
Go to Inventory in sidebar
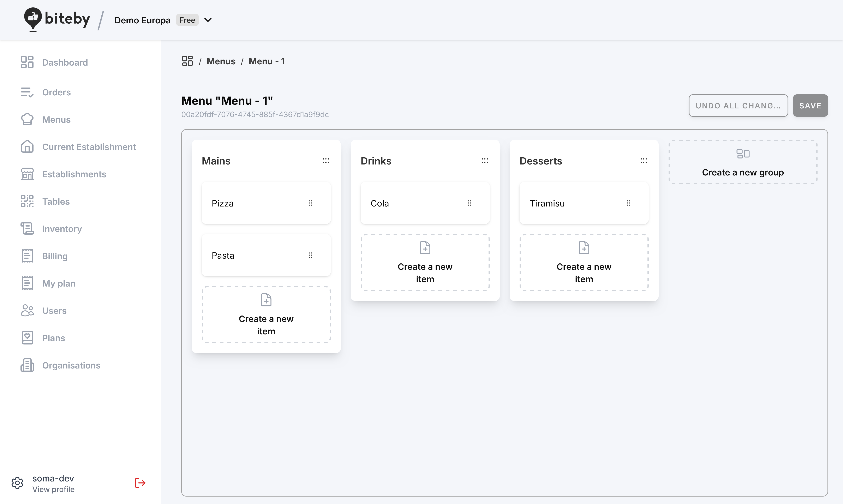point(62,229)
